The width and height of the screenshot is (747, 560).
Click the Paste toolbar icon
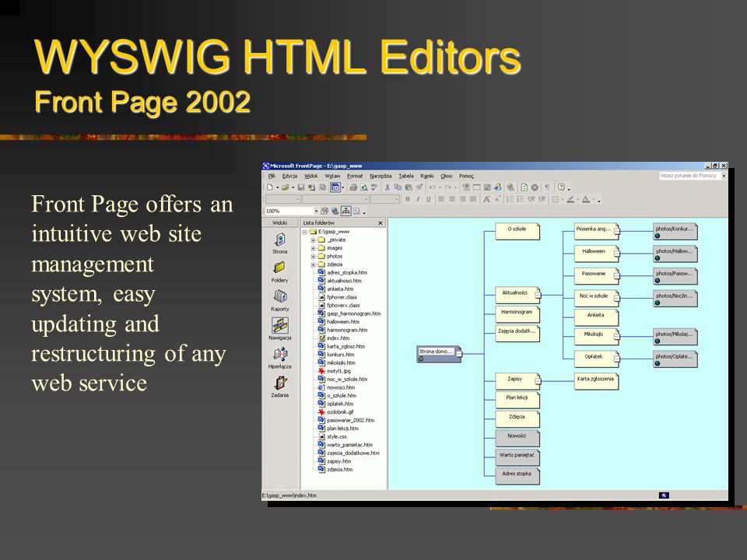[x=409, y=187]
